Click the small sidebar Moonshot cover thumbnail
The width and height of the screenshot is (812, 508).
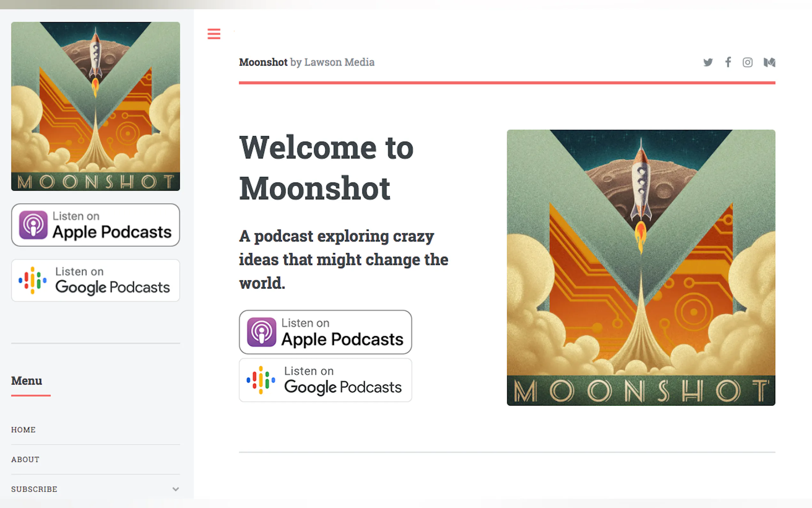click(x=95, y=106)
